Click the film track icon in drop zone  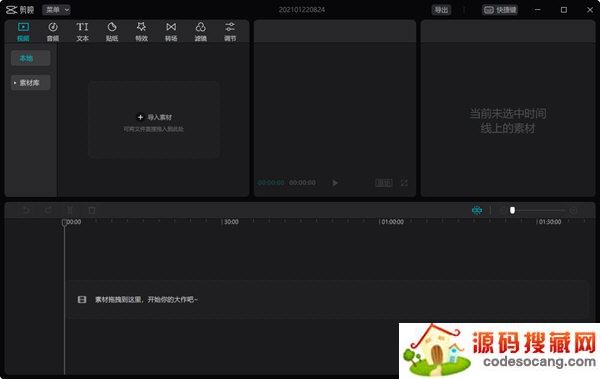82,299
